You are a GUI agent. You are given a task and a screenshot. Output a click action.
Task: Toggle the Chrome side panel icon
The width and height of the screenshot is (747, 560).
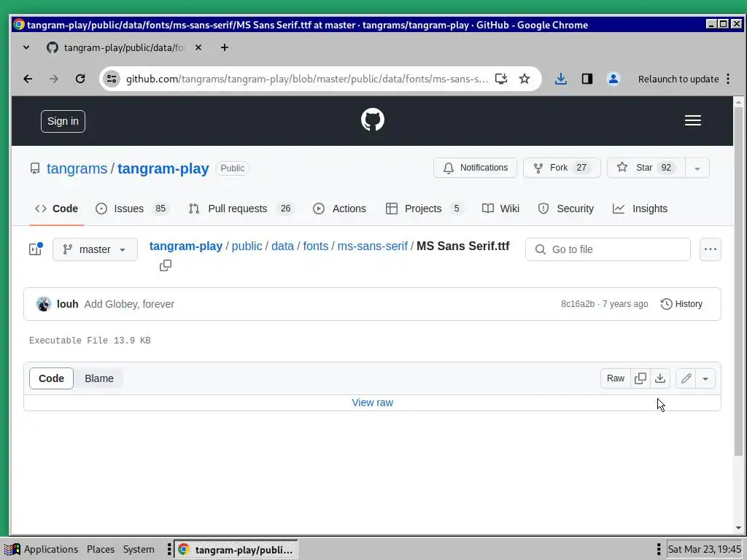tap(587, 79)
